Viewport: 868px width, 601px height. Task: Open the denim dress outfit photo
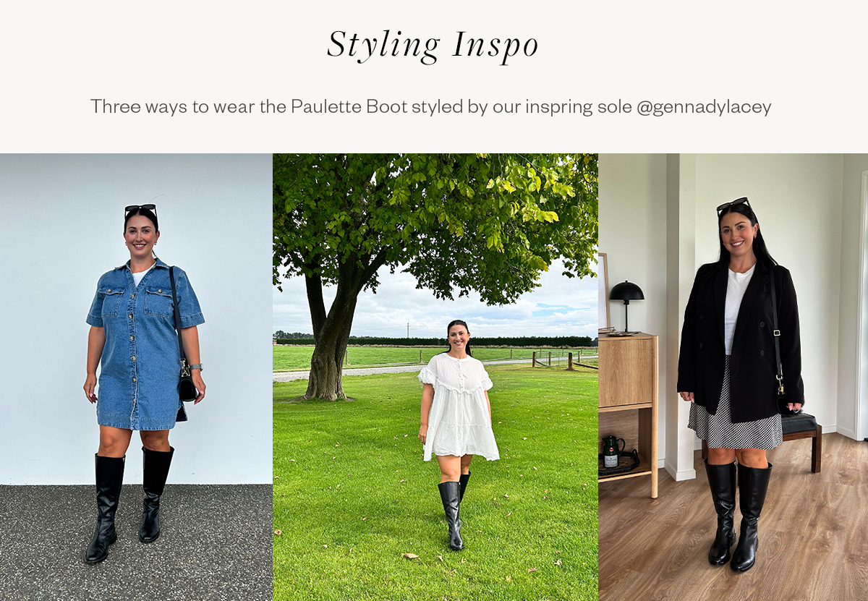[136, 377]
